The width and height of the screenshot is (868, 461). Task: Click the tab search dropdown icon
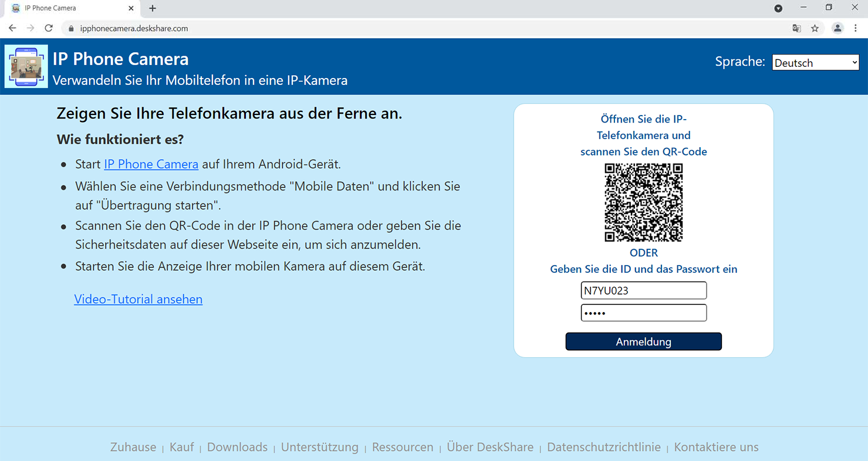click(778, 8)
